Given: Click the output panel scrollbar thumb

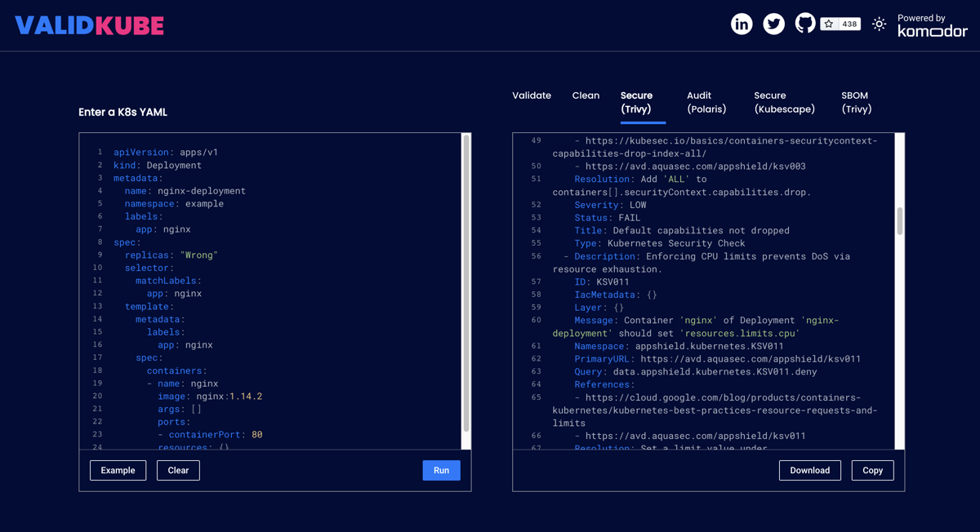Looking at the screenshot, I should 900,220.
